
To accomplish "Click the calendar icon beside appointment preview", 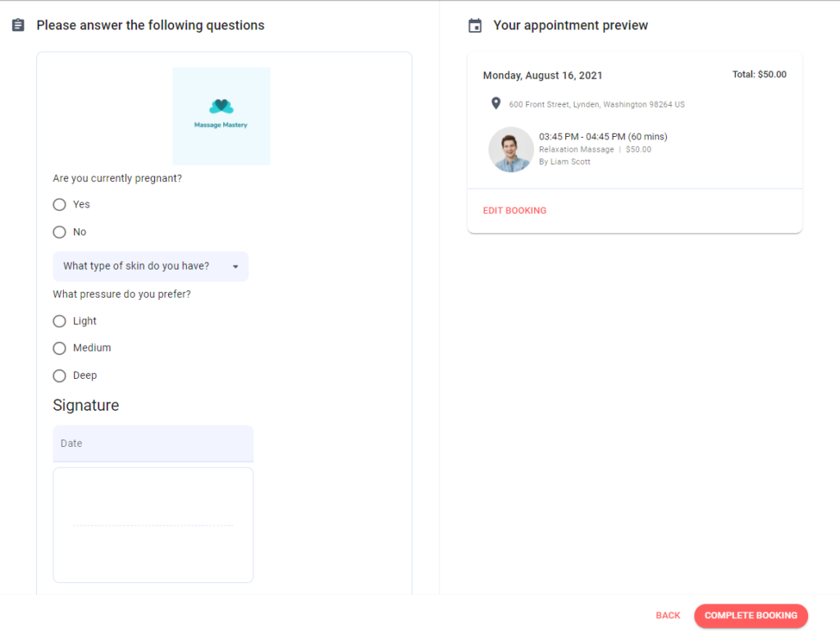I will click(x=475, y=25).
